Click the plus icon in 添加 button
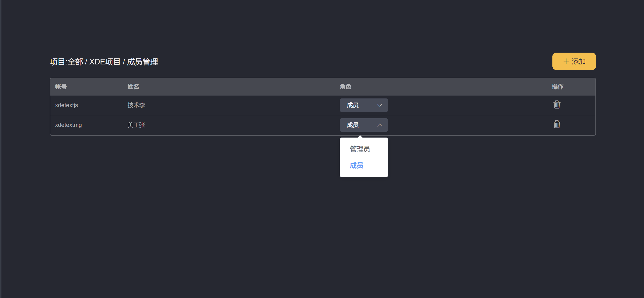This screenshot has width=644, height=298. tap(566, 61)
